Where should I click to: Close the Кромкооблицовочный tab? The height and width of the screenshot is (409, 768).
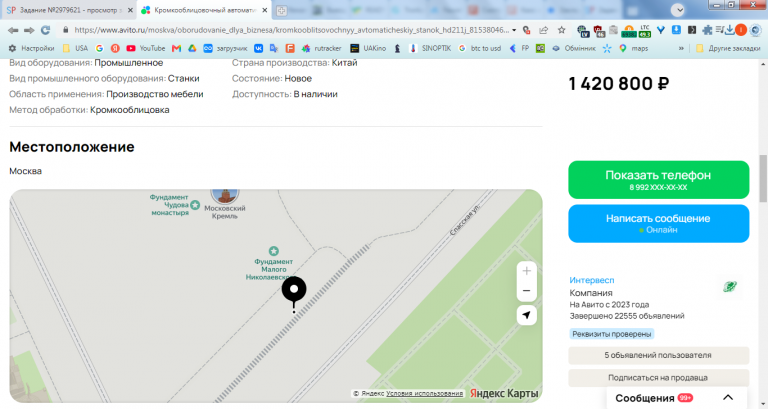pyautogui.click(x=264, y=10)
